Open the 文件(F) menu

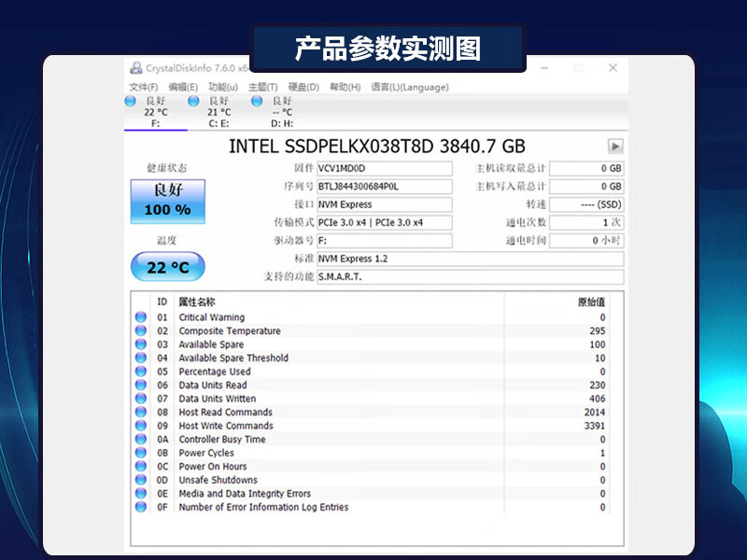144,87
